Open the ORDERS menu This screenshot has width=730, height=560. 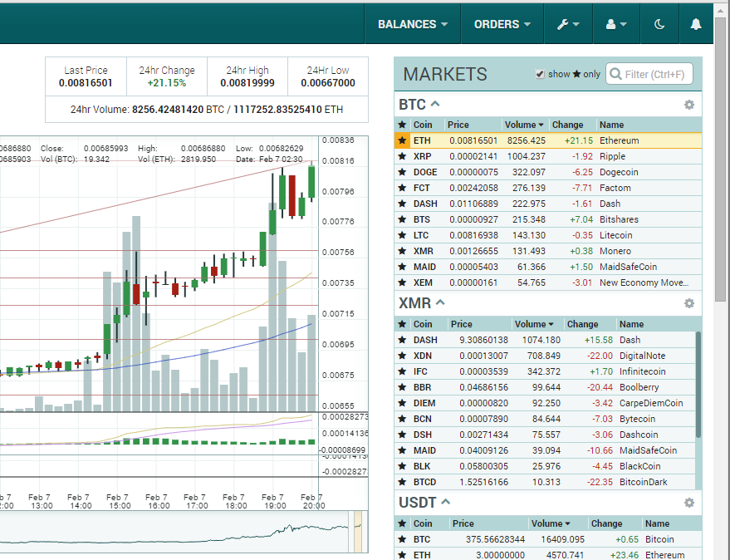502,24
